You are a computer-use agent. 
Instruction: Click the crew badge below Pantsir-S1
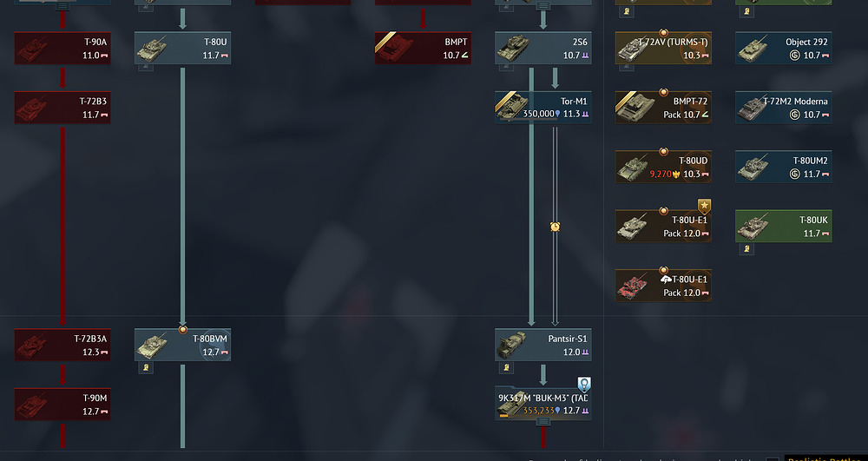click(506, 367)
